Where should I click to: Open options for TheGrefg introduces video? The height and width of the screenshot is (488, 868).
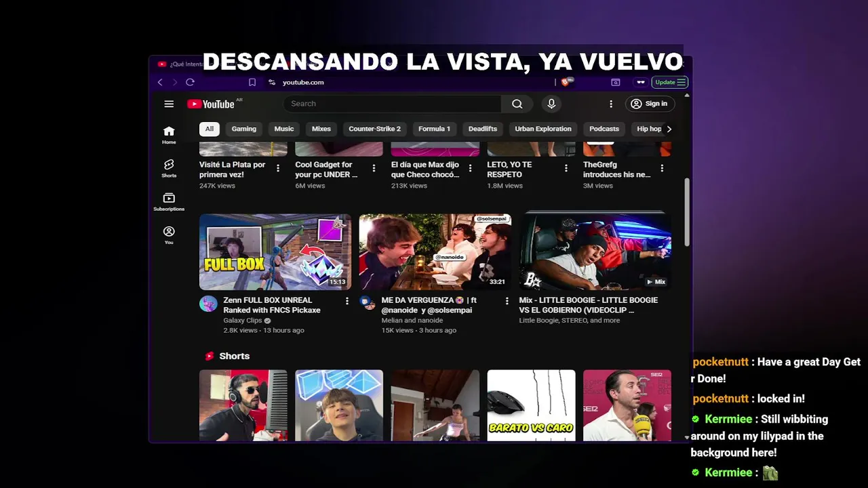point(662,168)
